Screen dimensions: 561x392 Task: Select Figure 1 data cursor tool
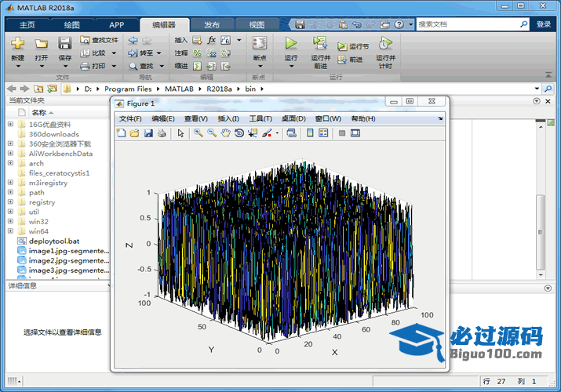click(x=253, y=133)
